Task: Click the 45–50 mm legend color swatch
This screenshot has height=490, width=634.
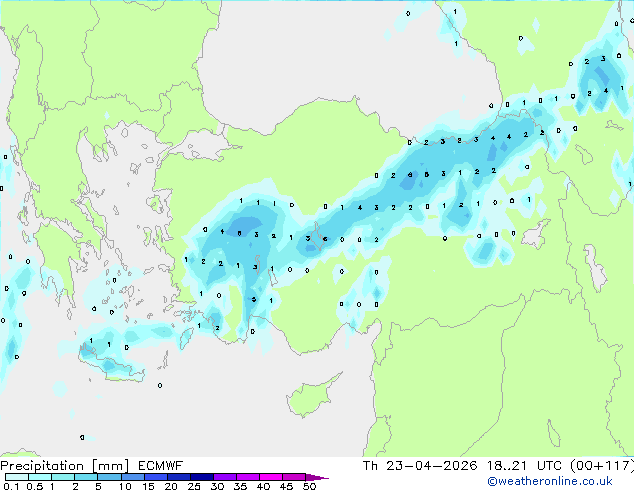Action: coord(294,477)
